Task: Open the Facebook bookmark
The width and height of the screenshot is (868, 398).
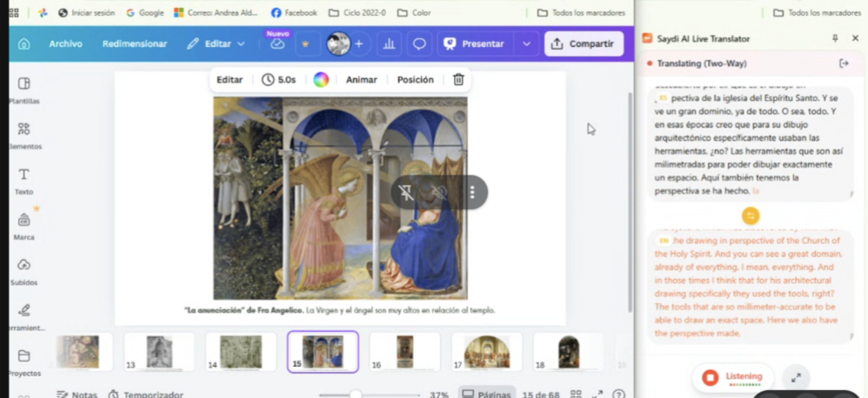Action: click(294, 13)
